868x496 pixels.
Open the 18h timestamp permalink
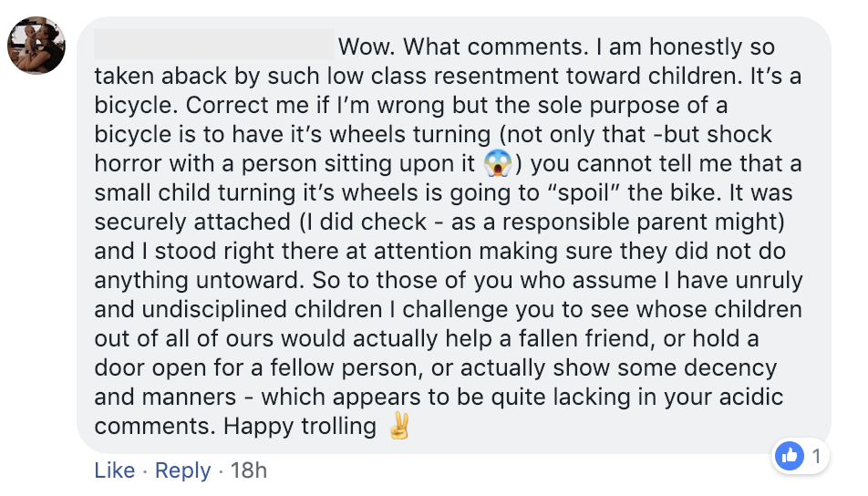coord(249,470)
